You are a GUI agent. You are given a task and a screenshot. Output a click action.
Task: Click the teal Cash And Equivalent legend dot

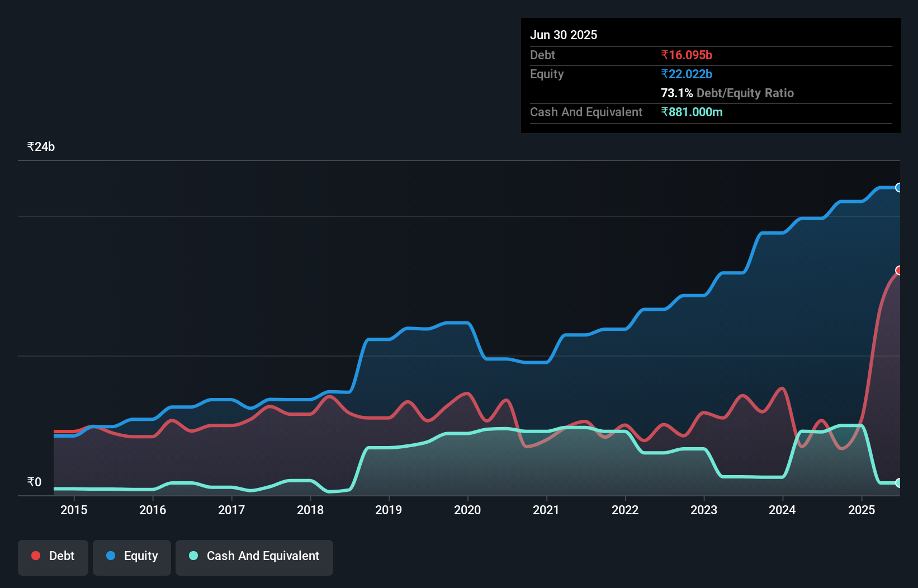coord(192,556)
